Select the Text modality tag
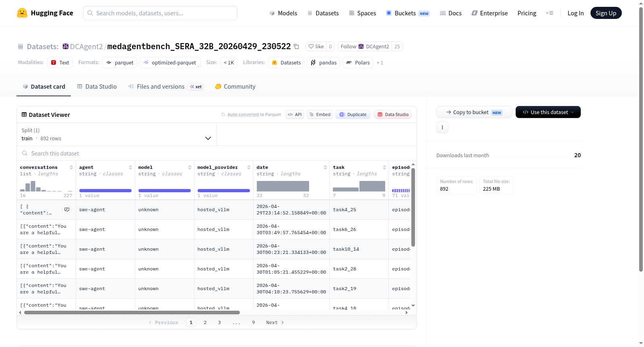This screenshot has width=644, height=347. 60,62
